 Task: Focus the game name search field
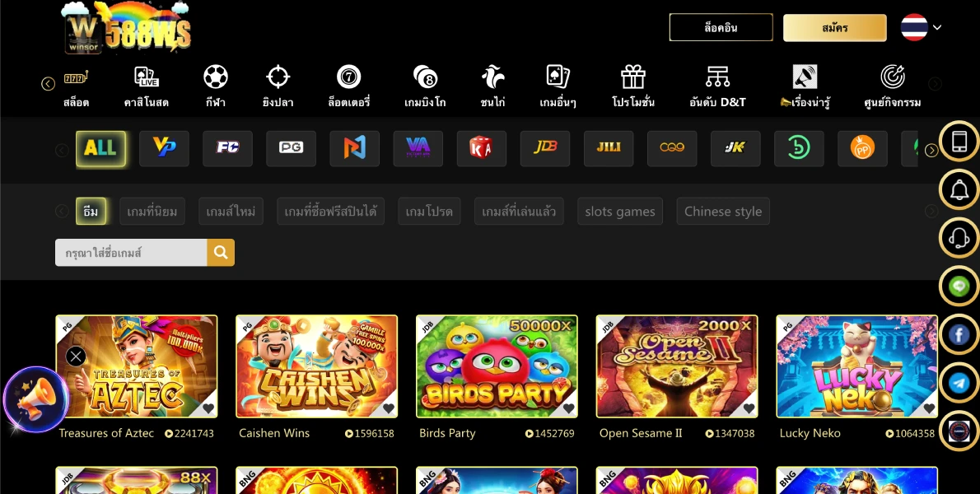[x=131, y=253]
